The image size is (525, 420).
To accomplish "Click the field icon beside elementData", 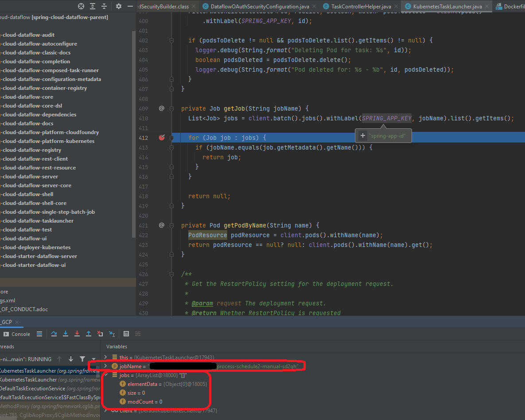I will [123, 384].
